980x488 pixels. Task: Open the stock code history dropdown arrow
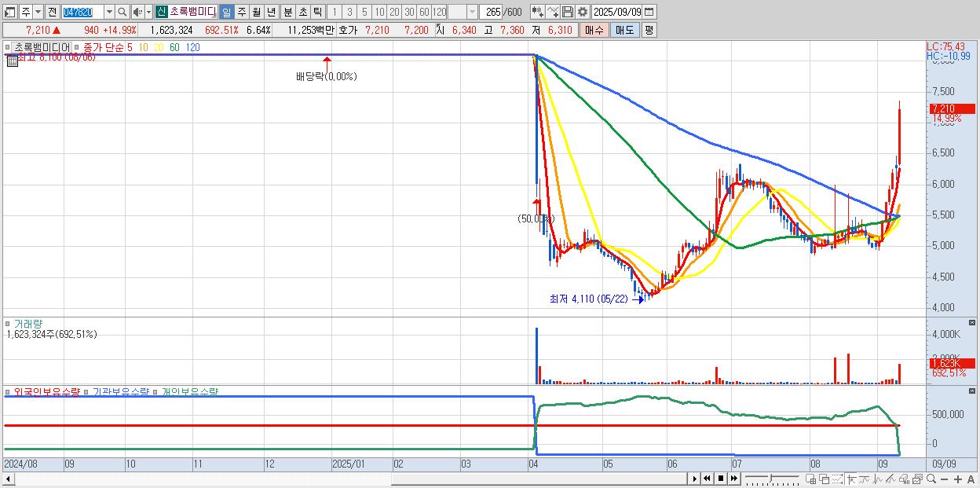[109, 12]
